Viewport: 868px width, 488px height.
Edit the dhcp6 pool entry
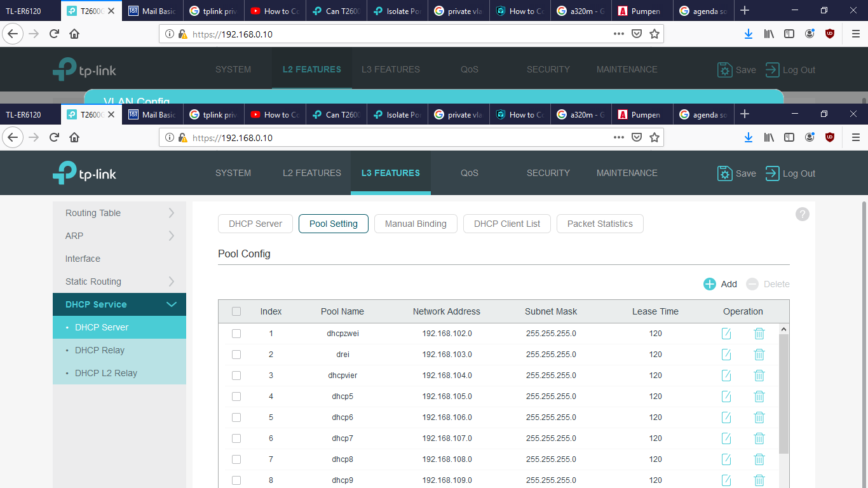(x=726, y=417)
